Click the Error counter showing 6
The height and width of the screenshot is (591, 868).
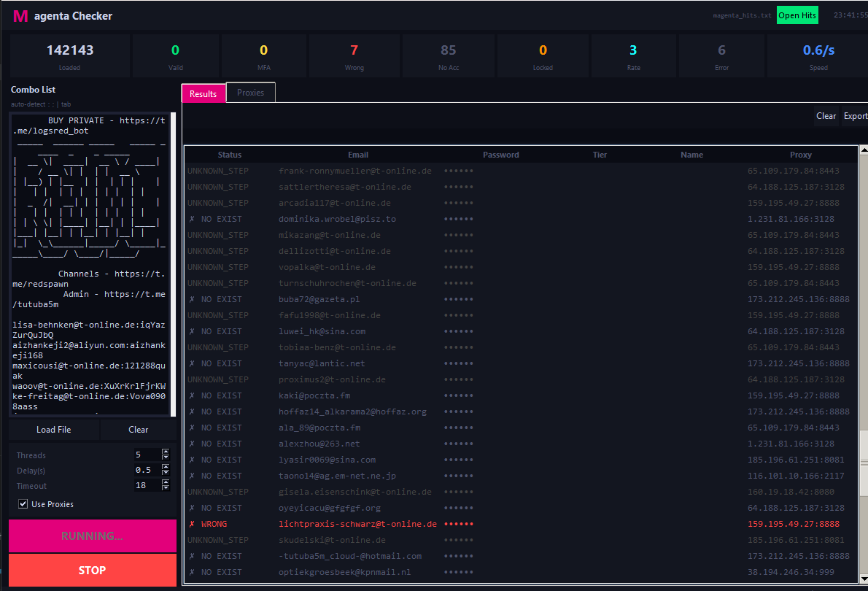721,56
